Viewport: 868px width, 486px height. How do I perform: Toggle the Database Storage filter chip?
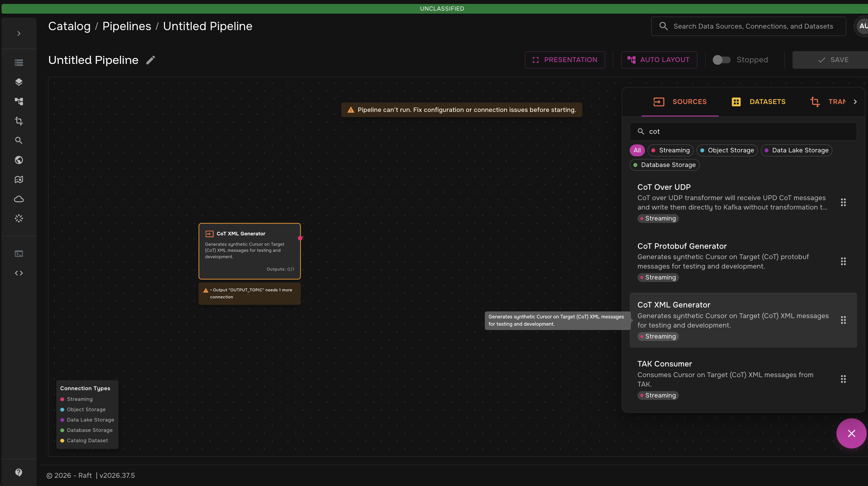664,165
